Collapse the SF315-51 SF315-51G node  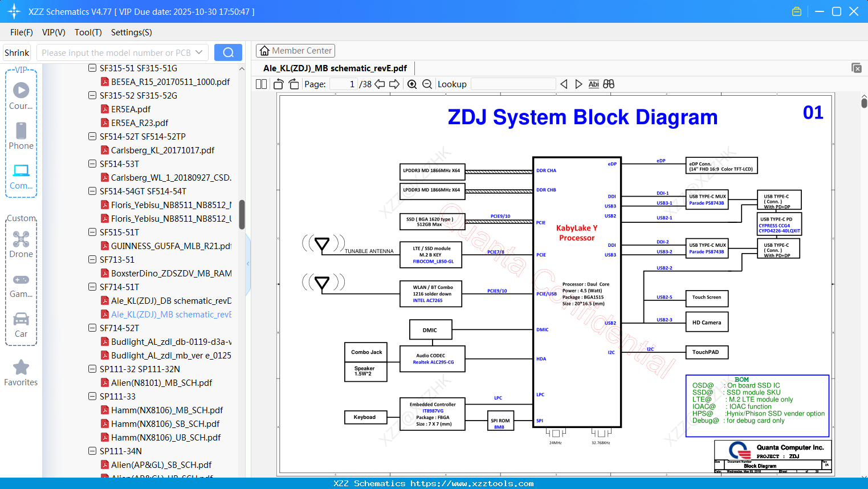(x=92, y=68)
